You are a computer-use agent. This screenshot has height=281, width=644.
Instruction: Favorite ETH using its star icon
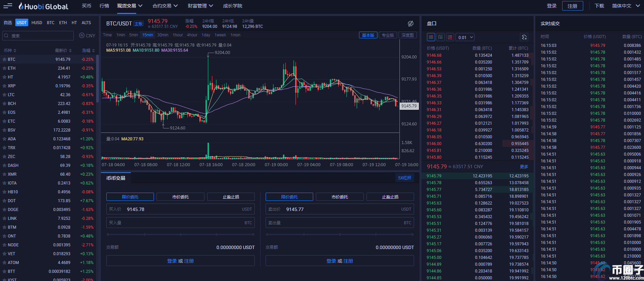(x=4, y=68)
